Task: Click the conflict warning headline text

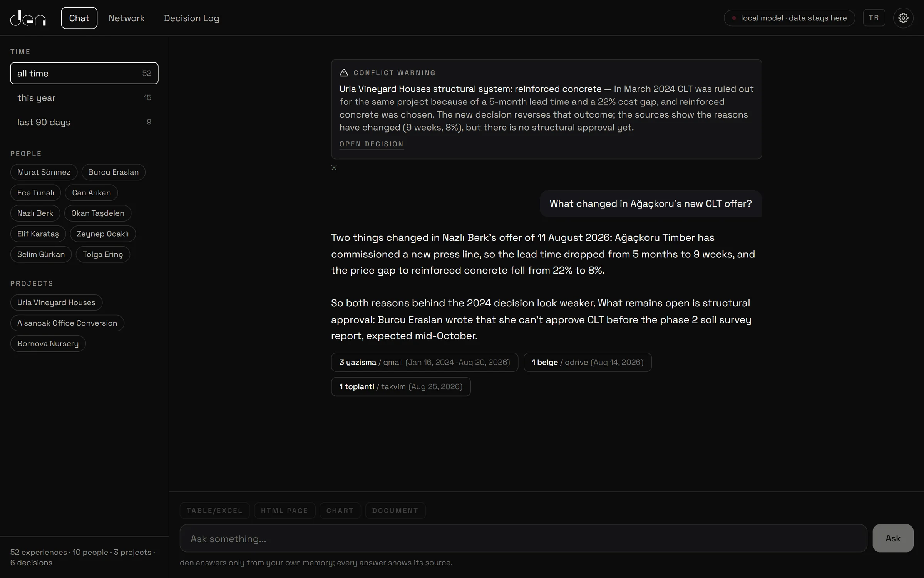Action: 470,89
